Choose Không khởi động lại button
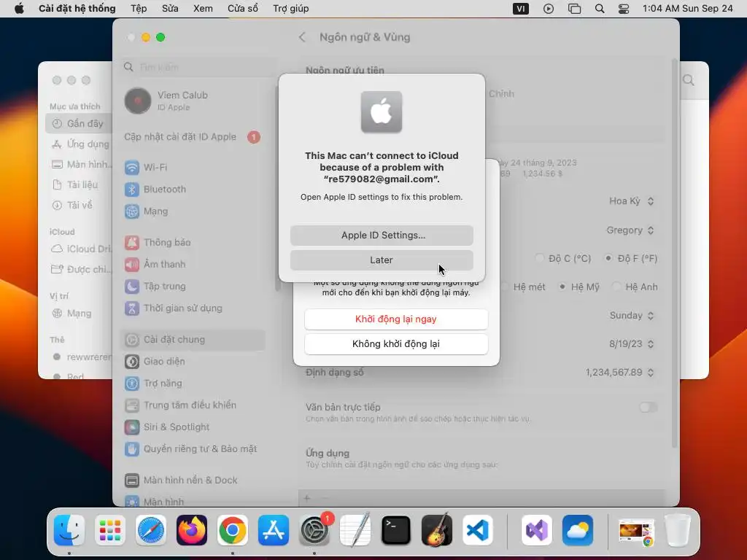The width and height of the screenshot is (747, 560). [396, 344]
